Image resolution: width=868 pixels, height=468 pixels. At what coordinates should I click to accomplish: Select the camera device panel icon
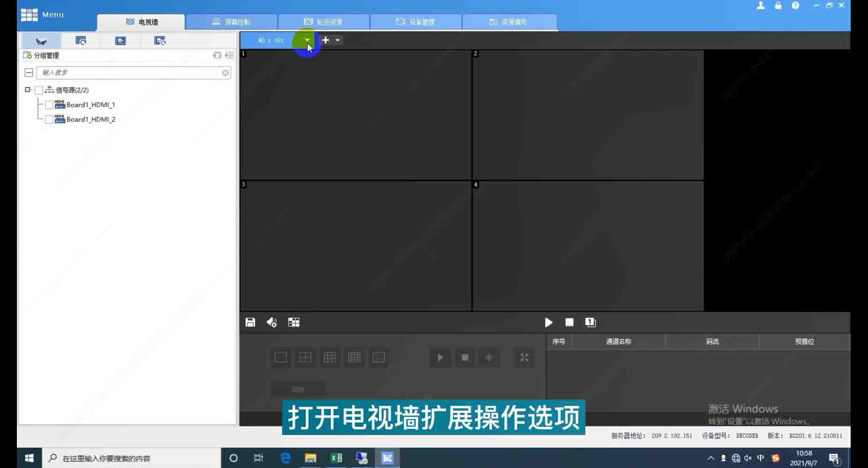(41, 41)
